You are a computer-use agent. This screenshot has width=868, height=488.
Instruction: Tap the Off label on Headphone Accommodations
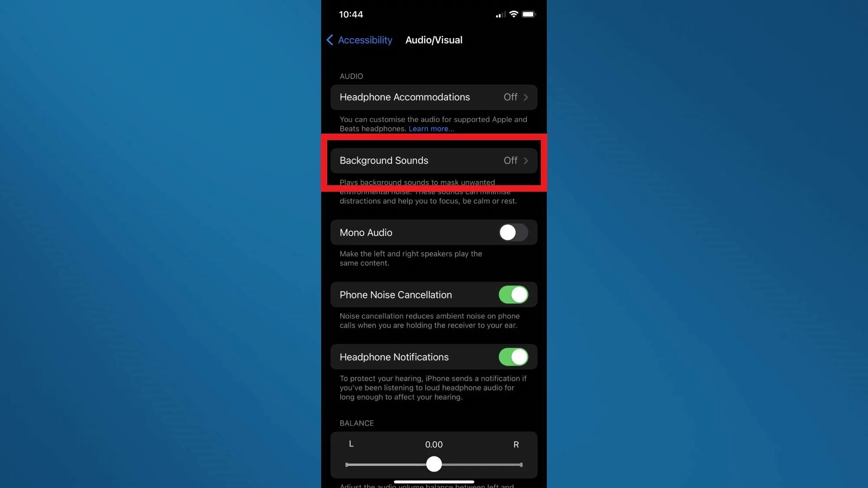click(x=510, y=97)
